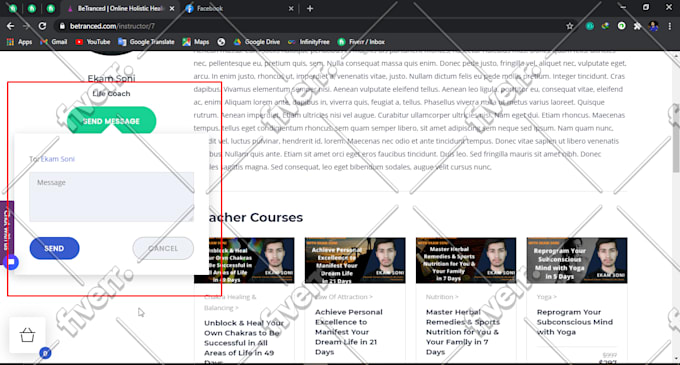Click the white circular extension icon
The height and width of the screenshot is (365, 680).
click(621, 26)
